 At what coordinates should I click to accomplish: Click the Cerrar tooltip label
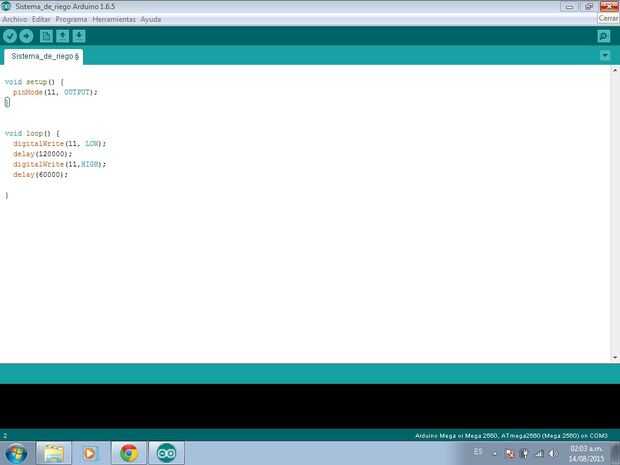(609, 19)
